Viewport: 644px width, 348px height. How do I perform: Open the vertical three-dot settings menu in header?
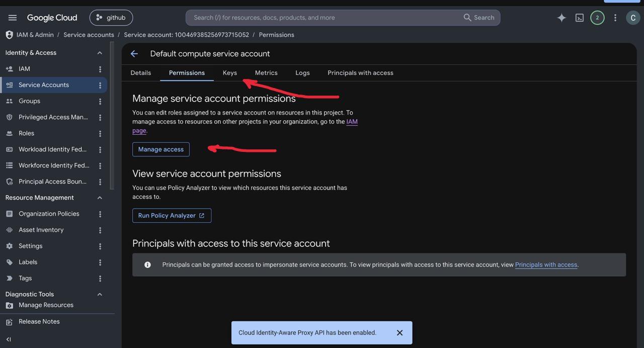click(615, 18)
